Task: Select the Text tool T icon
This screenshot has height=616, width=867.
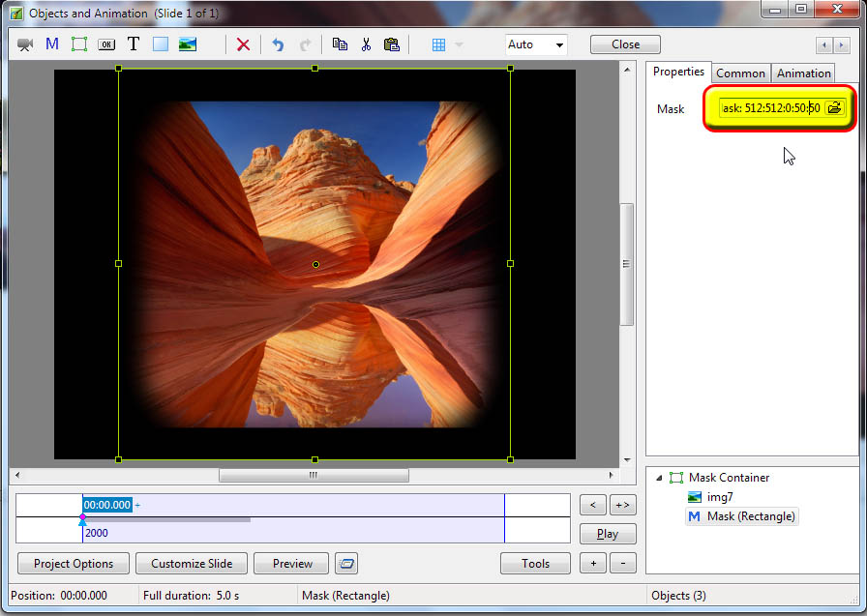Action: 134,44
